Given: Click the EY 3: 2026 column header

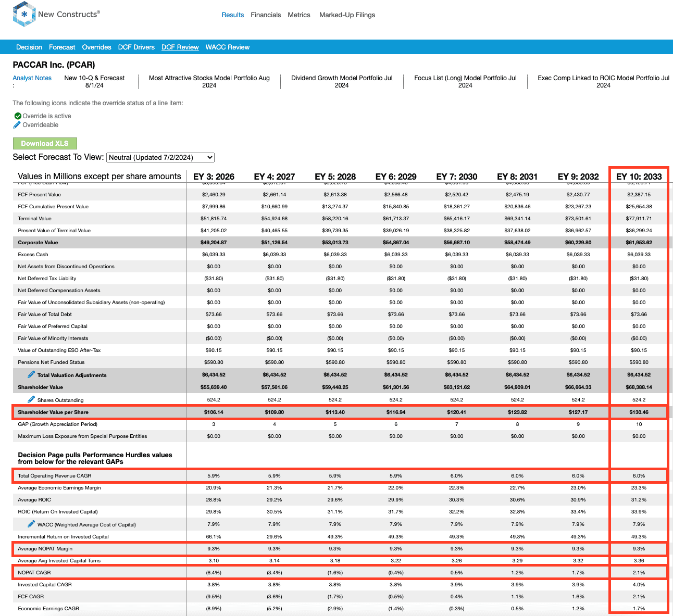Looking at the screenshot, I should (214, 177).
